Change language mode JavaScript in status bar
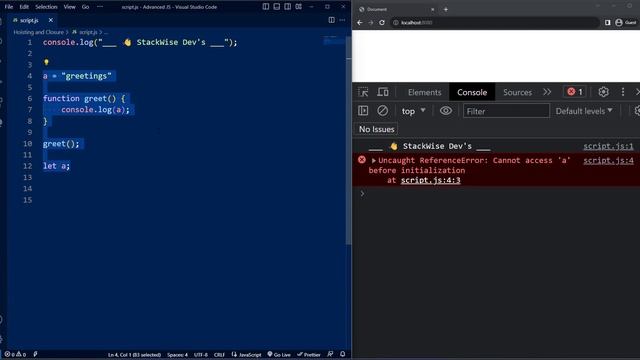Screen dimensions: 640x360 click(246, 355)
